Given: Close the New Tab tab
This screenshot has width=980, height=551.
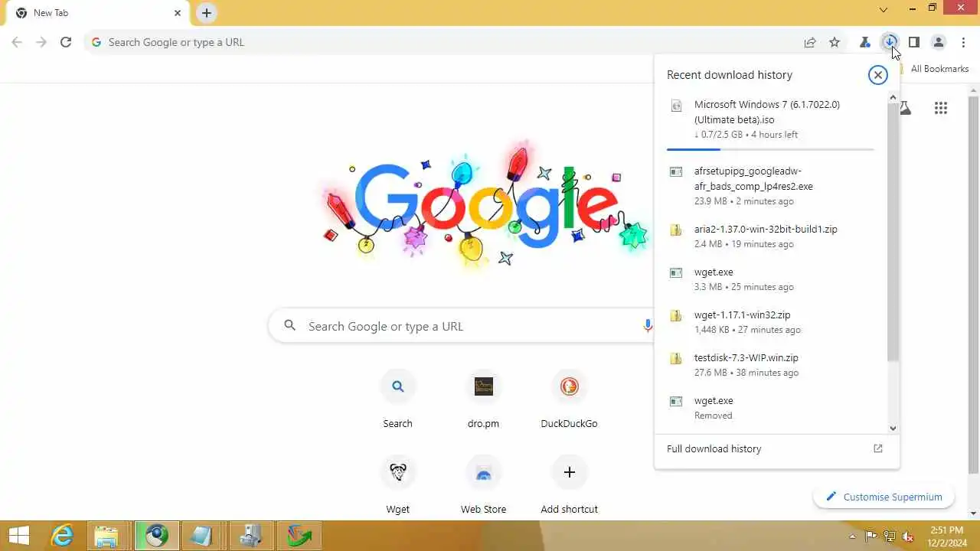Looking at the screenshot, I should tap(178, 13).
